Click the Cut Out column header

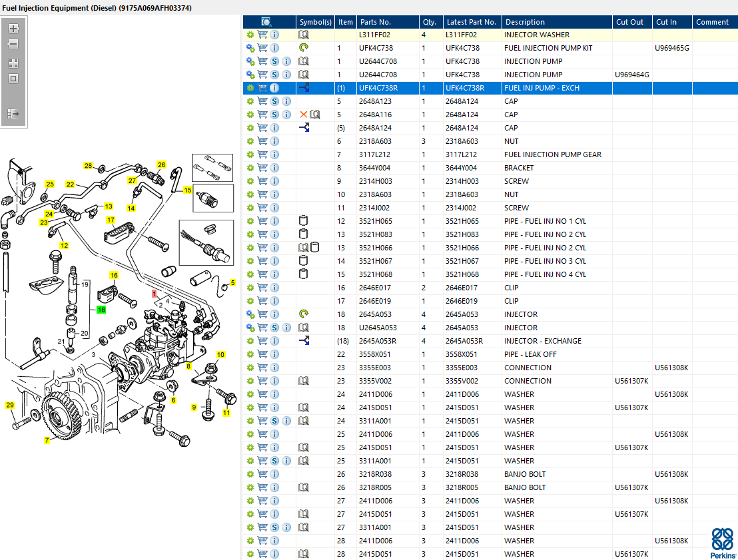click(x=632, y=22)
